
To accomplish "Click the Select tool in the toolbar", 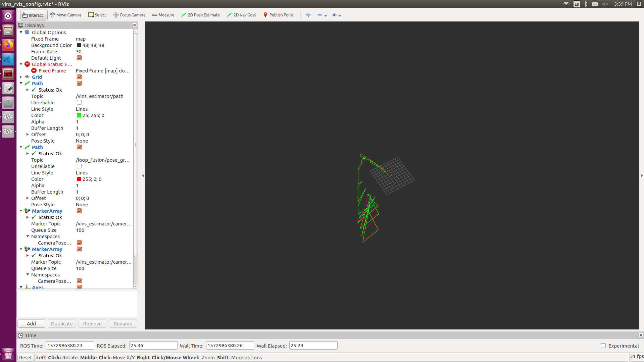I will (97, 15).
